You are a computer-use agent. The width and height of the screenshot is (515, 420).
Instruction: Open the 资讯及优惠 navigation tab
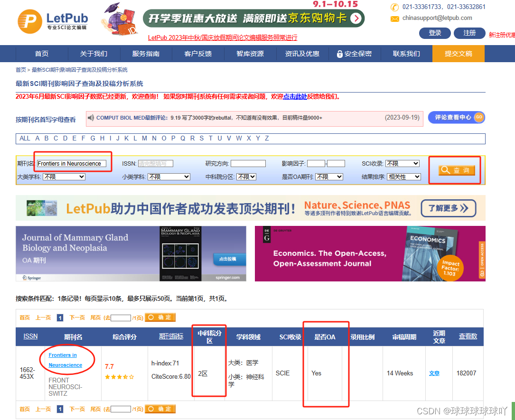(x=302, y=54)
